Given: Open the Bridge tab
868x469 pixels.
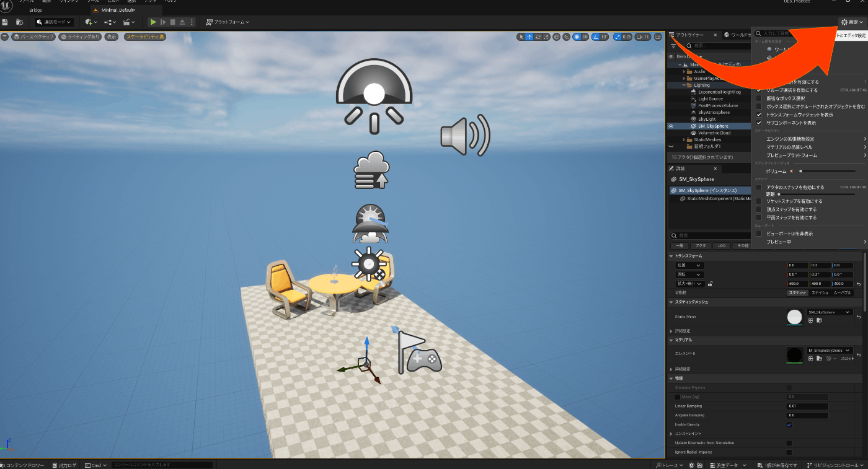Looking at the screenshot, I should (35, 11).
